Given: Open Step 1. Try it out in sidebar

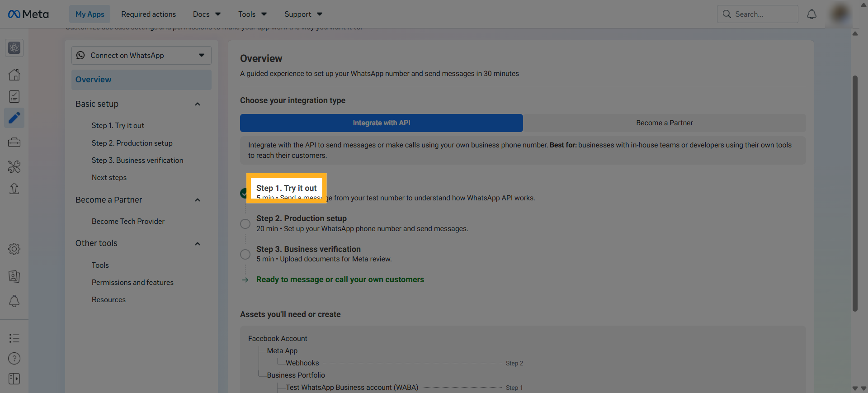Looking at the screenshot, I should pos(118,125).
